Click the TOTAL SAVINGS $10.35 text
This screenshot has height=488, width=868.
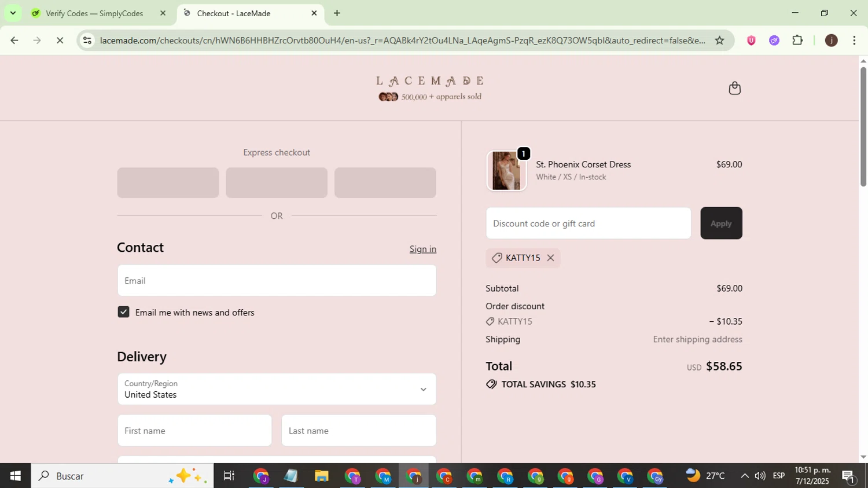tap(548, 384)
